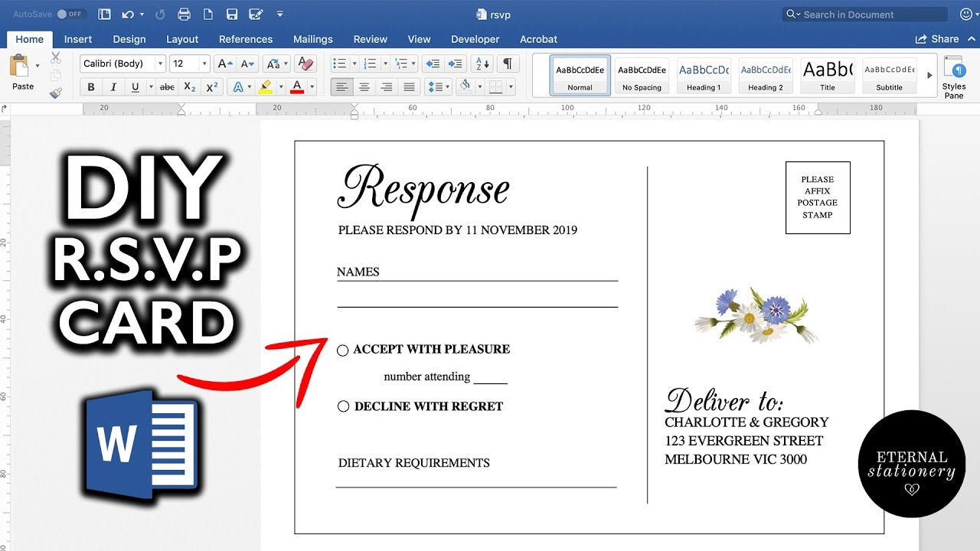The height and width of the screenshot is (551, 980).
Task: Enable strikethrough formatting
Action: pyautogui.click(x=167, y=87)
